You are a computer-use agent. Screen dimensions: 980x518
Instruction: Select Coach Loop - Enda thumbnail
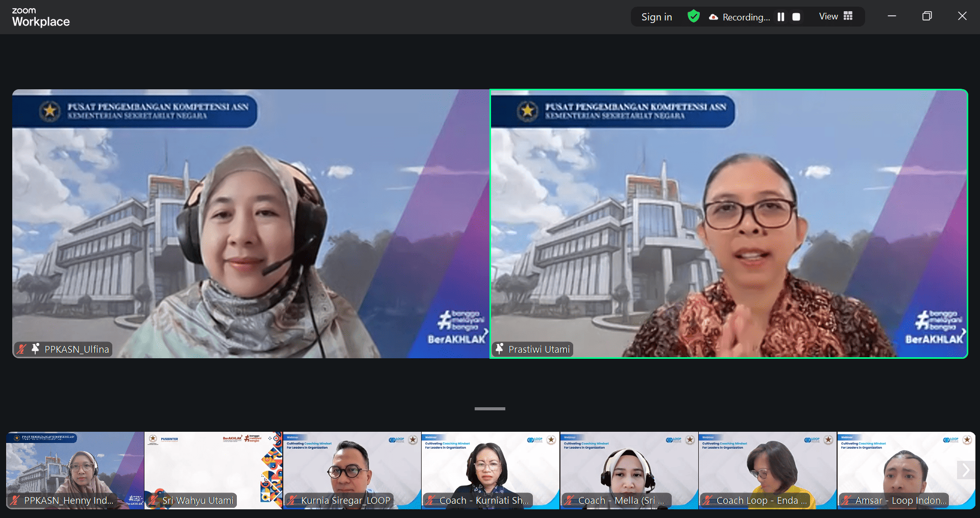[767, 470]
